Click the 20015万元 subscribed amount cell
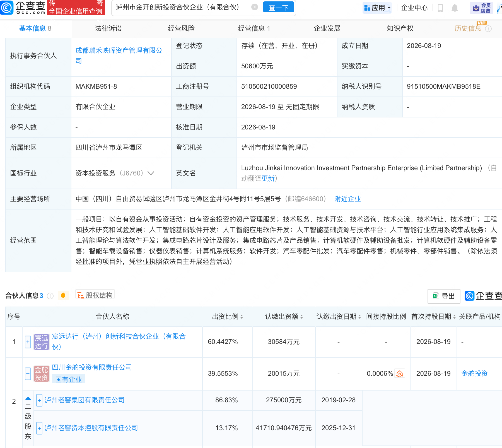This screenshot has height=448, width=502. click(284, 374)
